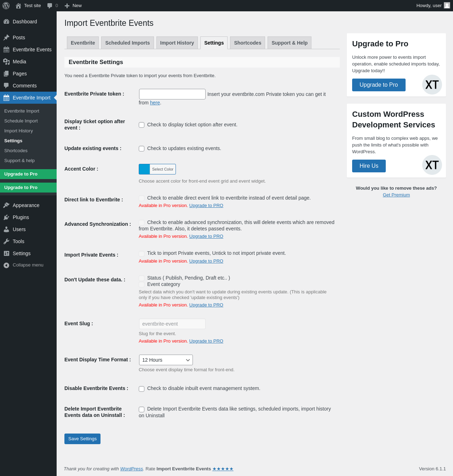Click the Media library icon
Image resolution: width=453 pixels, height=476 pixels.
[6, 62]
